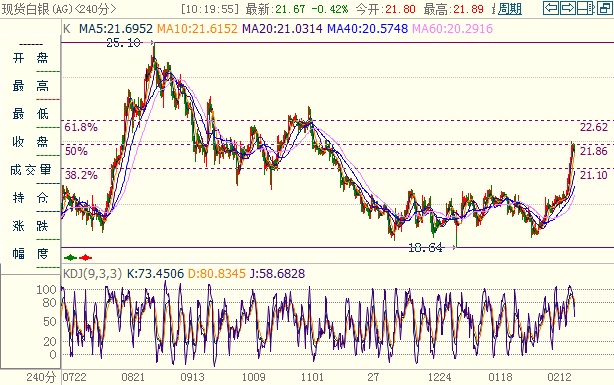Click the 21.86 price label

[594, 151]
